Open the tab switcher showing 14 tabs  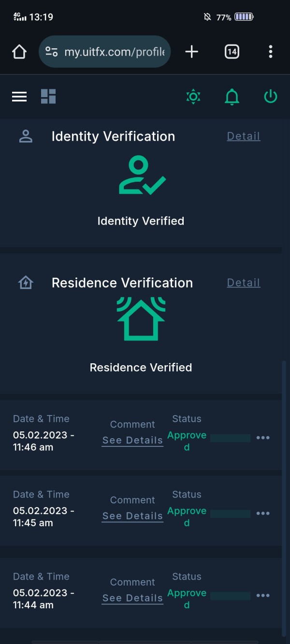232,52
